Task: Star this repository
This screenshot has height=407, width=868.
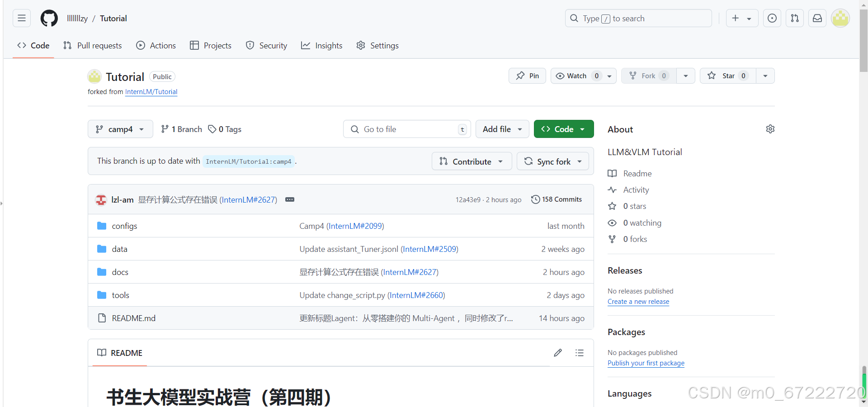Action: point(727,76)
